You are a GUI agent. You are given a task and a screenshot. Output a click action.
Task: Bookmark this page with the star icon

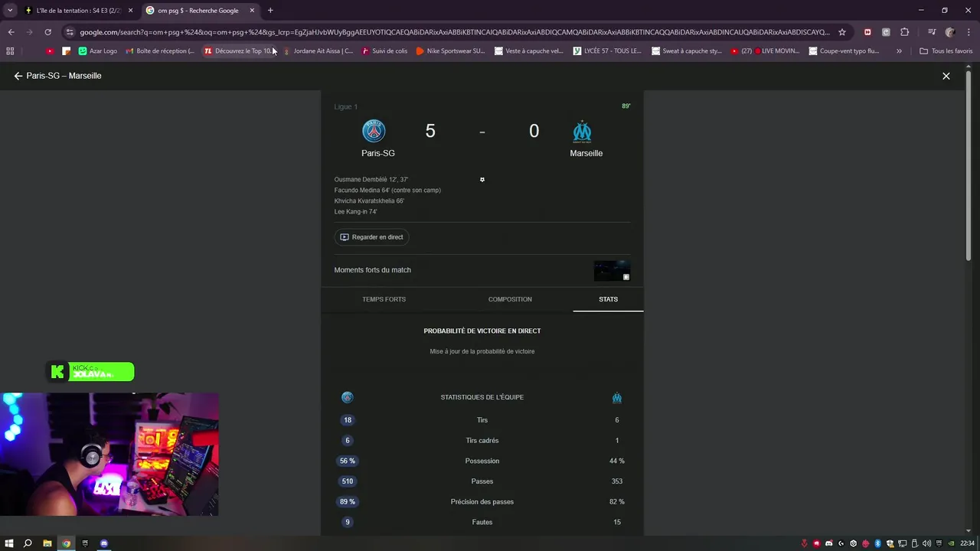842,32
